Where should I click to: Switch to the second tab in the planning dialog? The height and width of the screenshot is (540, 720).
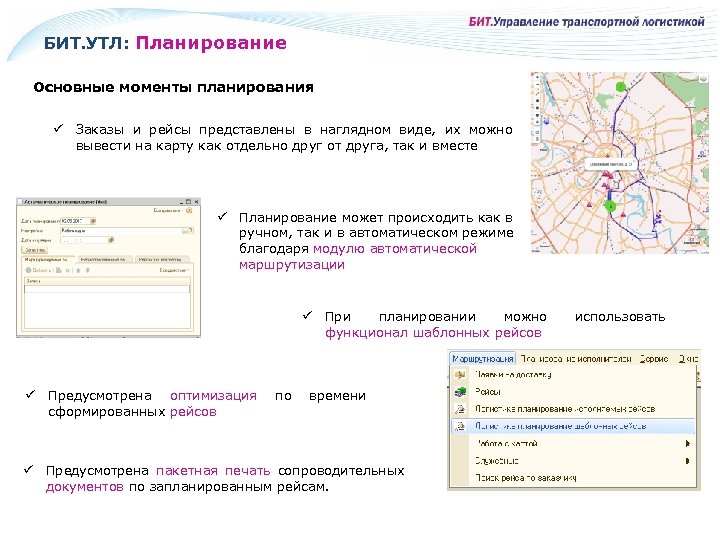point(105,260)
